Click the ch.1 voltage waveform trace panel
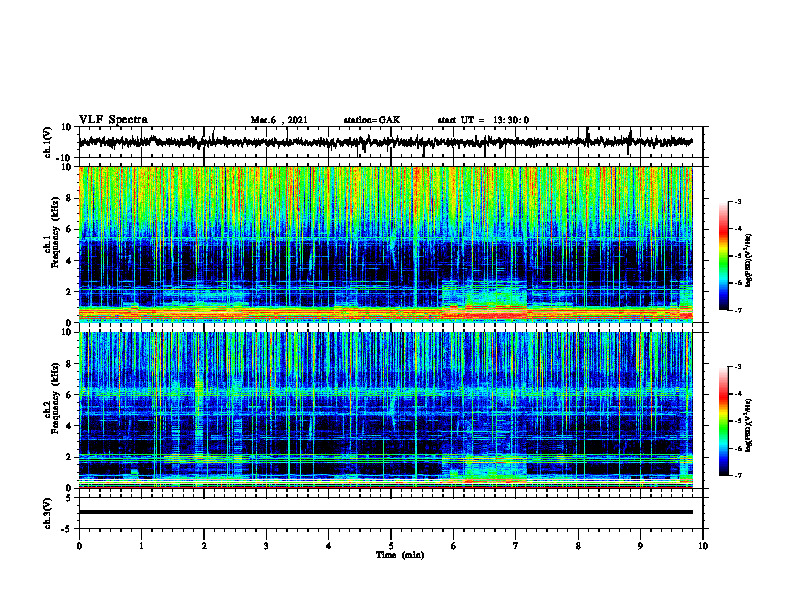 click(x=390, y=142)
